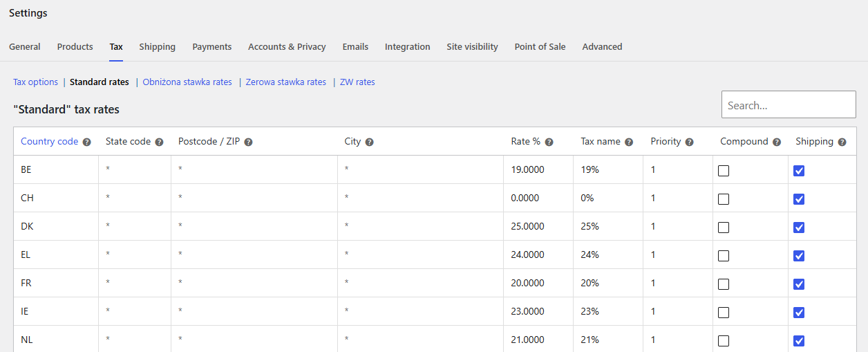Image resolution: width=868 pixels, height=352 pixels.
Task: Go to Point of Sale tab
Action: 540,47
